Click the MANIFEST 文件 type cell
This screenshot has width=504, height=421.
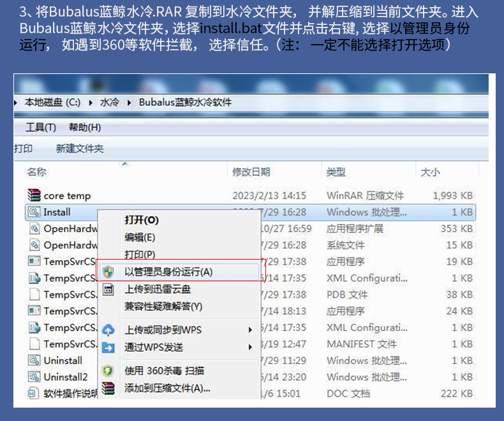pos(362,344)
